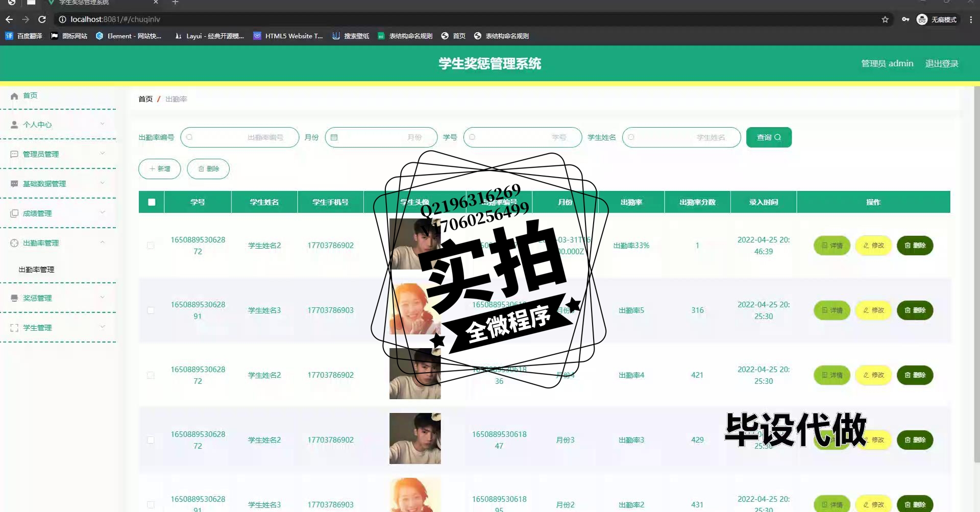Click 删除 for 出勤率分数 421 row
This screenshot has width=980, height=512.
(915, 375)
